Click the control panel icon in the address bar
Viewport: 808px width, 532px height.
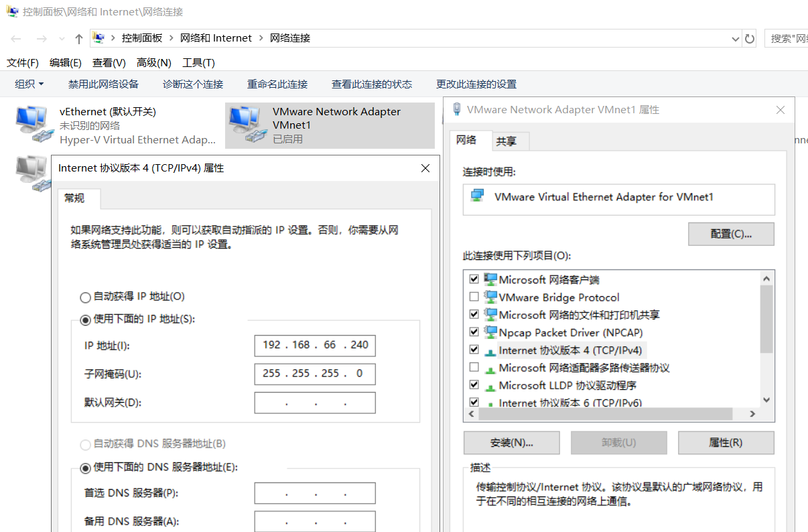[x=98, y=38]
